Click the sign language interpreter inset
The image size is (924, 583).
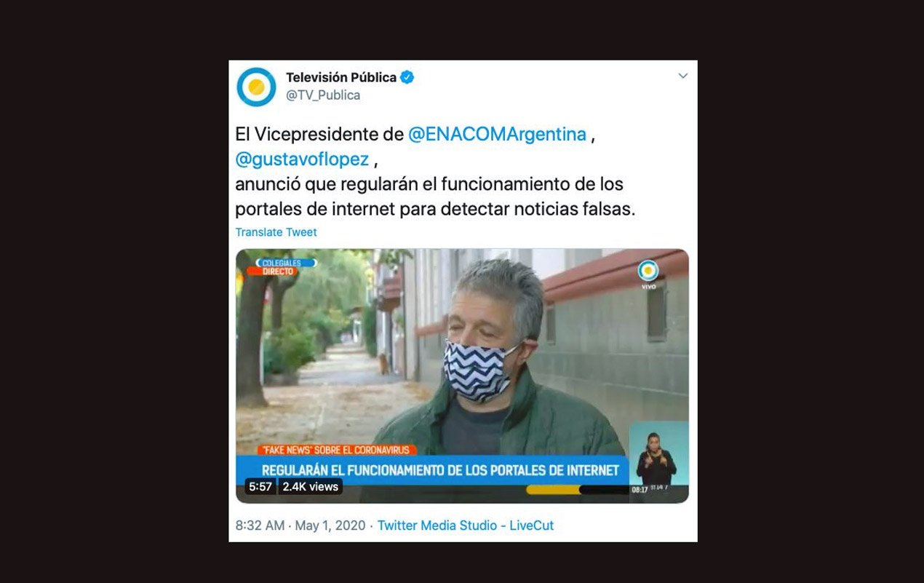point(658,458)
